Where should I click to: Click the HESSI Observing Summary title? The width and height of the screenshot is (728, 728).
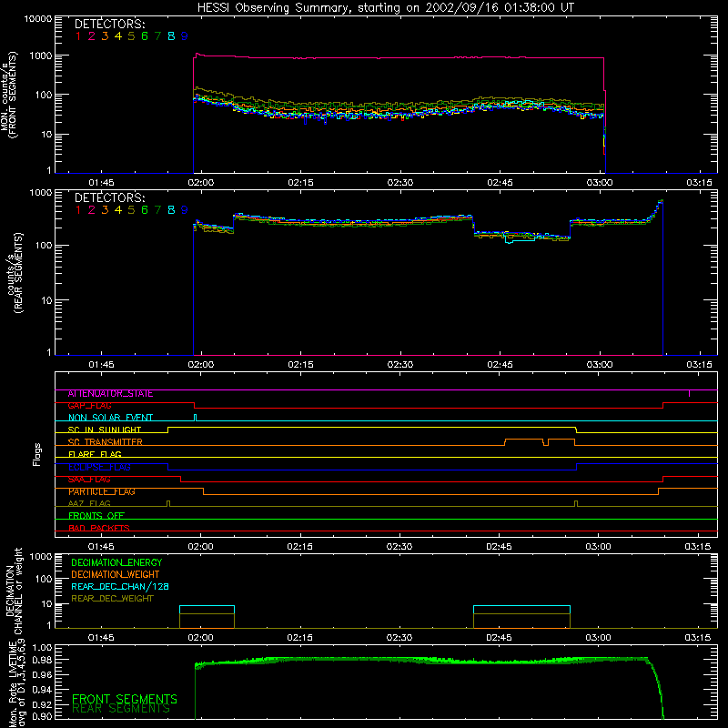click(385, 7)
